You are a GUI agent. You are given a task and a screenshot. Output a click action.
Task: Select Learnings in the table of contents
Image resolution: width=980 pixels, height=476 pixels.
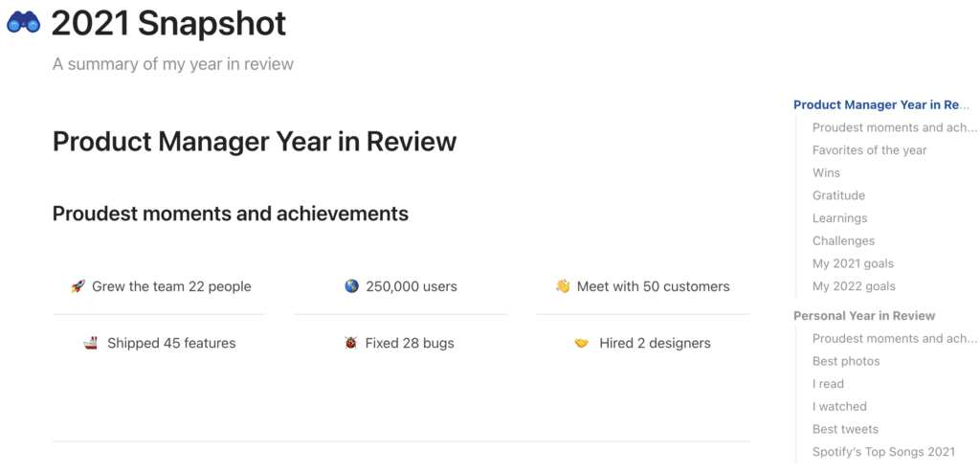pyautogui.click(x=839, y=218)
